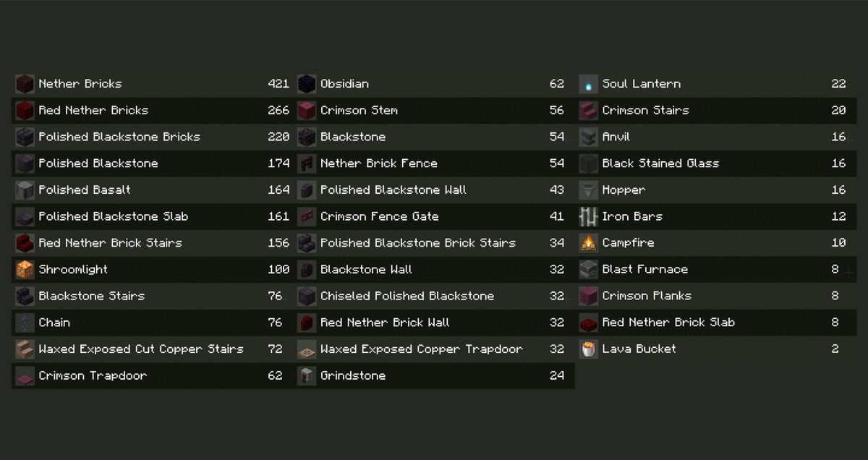
Task: Click the Campfire icon
Action: (x=588, y=243)
